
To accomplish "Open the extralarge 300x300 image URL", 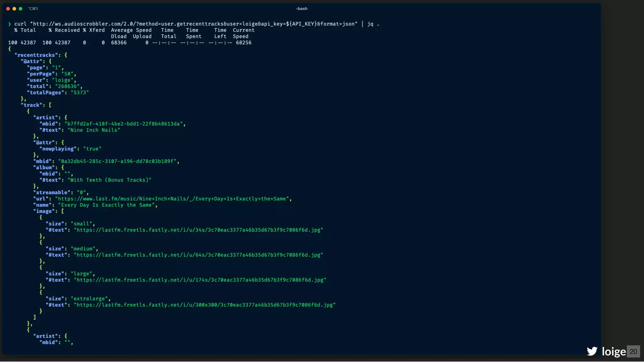I will pos(205,305).
